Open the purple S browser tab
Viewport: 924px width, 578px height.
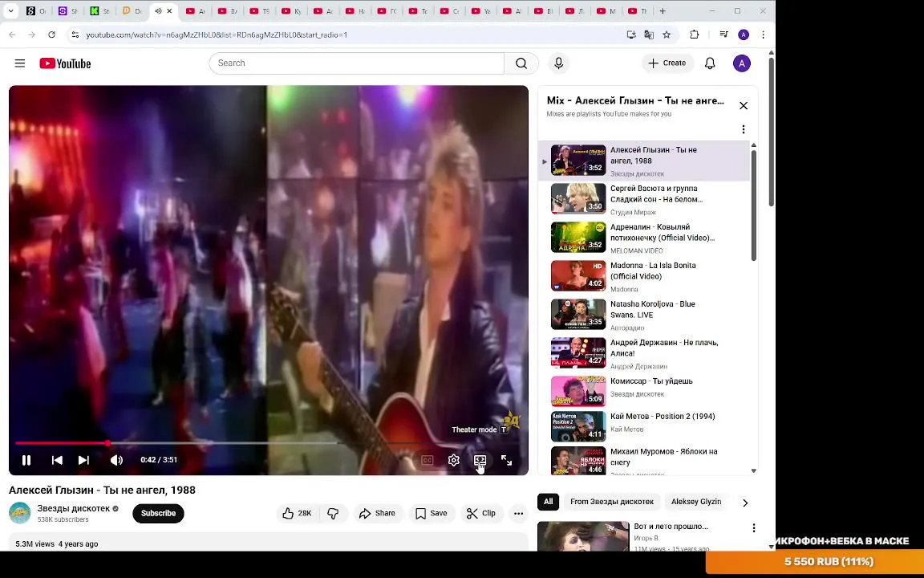pyautogui.click(x=67, y=10)
